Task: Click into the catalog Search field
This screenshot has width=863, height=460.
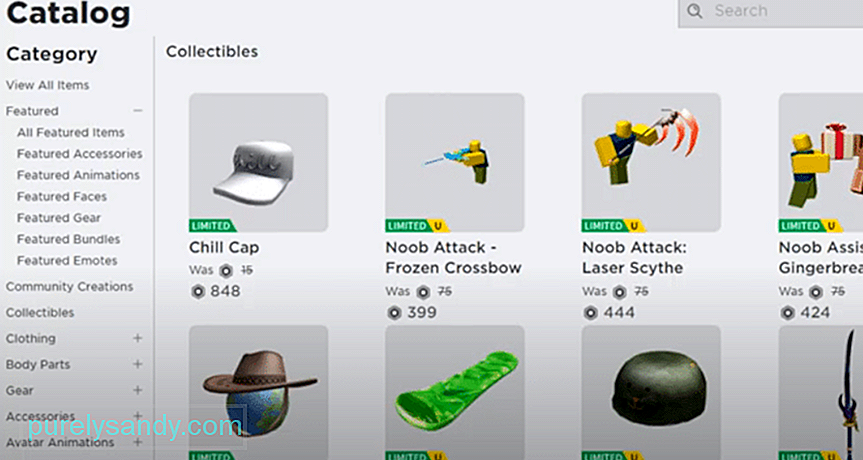Action: coord(771,11)
